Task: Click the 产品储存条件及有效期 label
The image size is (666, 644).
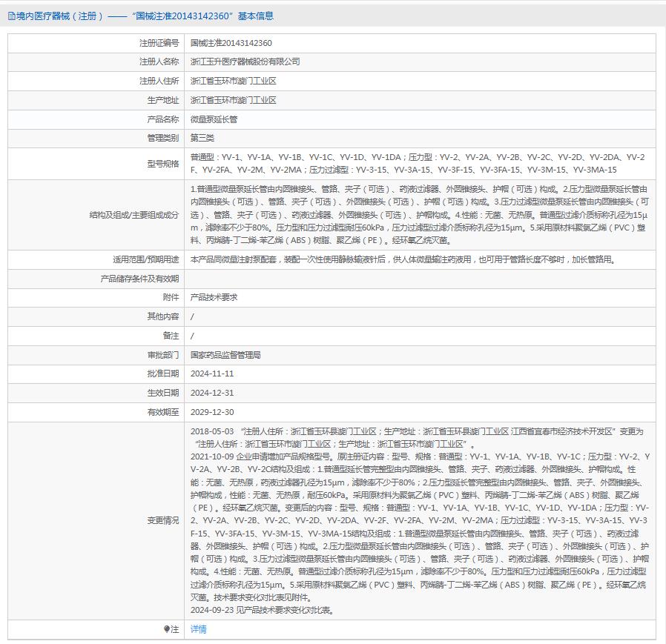Action: click(x=139, y=279)
